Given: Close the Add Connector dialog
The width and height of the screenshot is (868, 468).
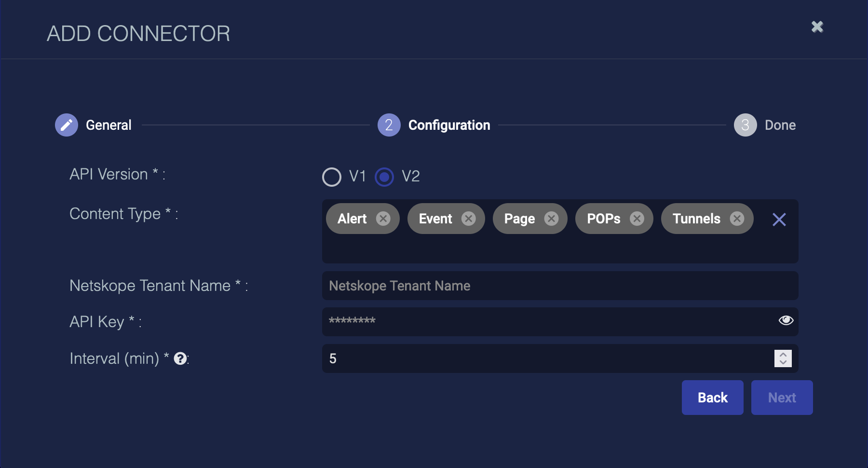Looking at the screenshot, I should click(x=817, y=27).
